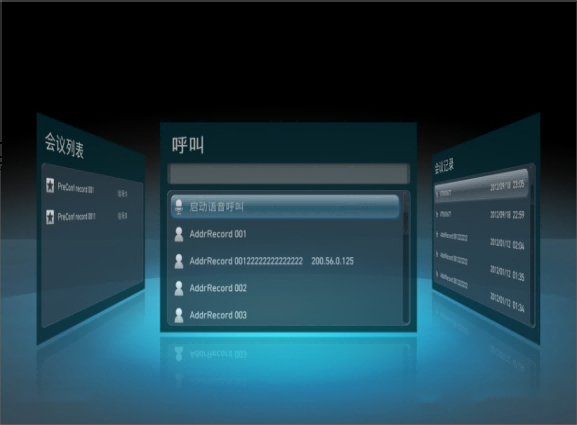
Task: Select the AddrRecord 001 contact
Action: point(286,234)
